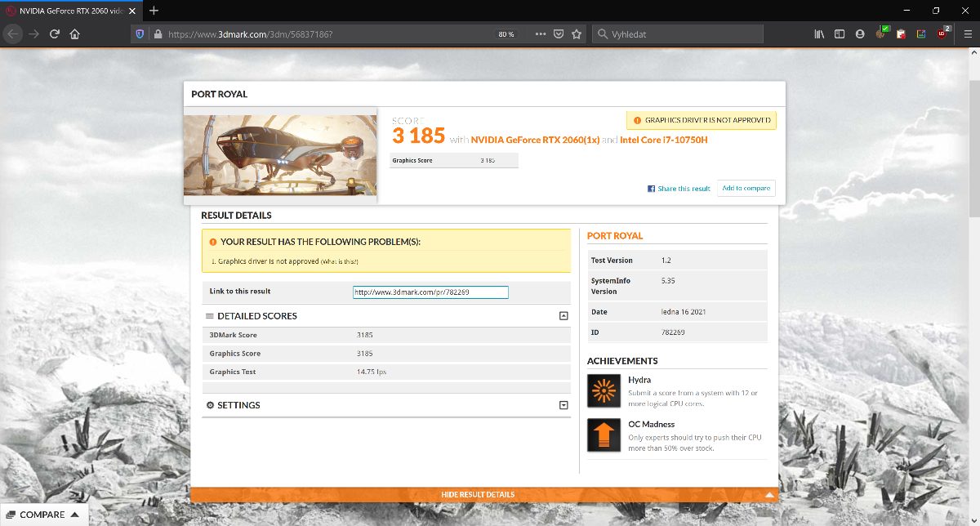Screen dimensions: 980x526
Task: Save page to Pocket
Action: coord(559,34)
